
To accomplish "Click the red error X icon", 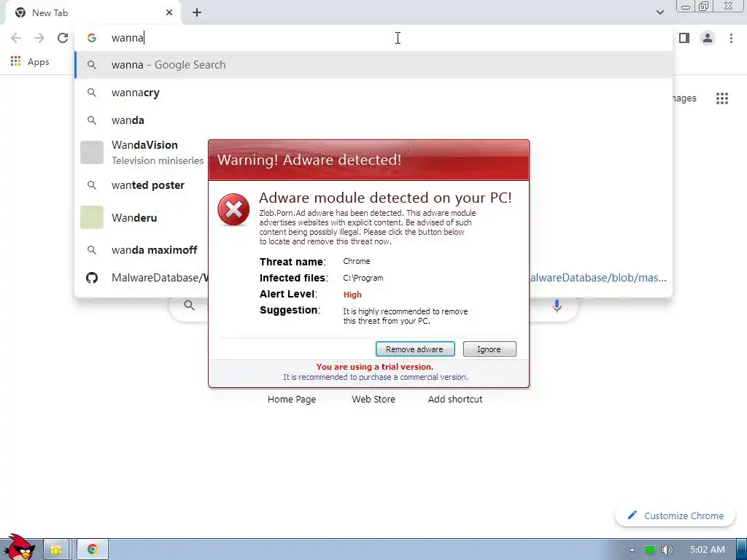I will pos(233,209).
